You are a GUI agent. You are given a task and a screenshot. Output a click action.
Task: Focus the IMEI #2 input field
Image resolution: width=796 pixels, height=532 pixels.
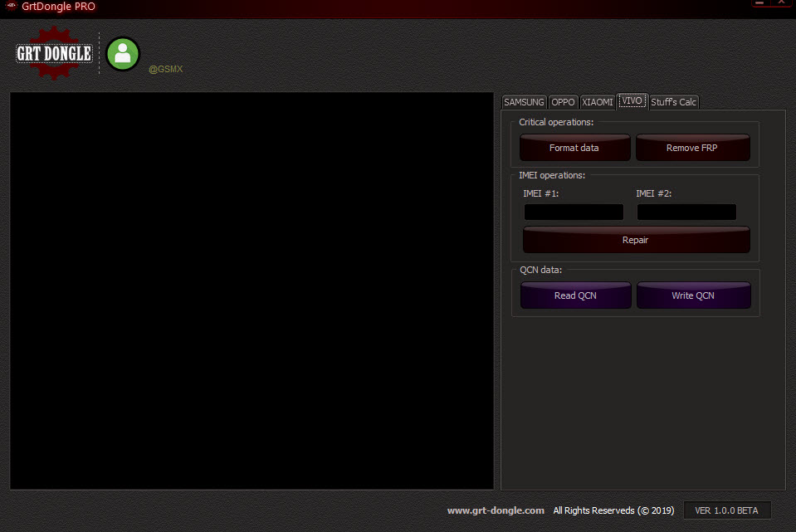click(686, 212)
